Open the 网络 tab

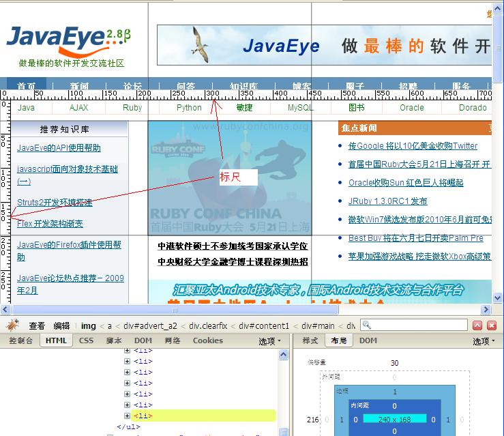[173, 340]
